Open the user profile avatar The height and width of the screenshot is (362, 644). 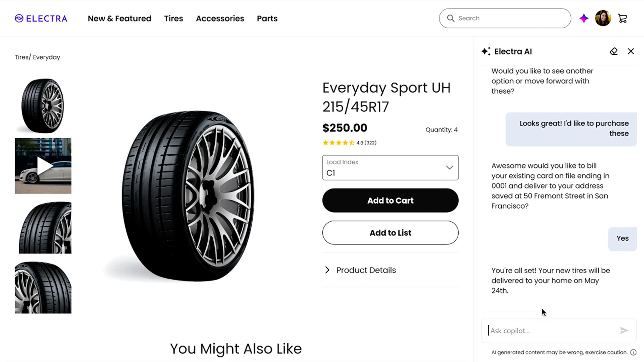[603, 18]
